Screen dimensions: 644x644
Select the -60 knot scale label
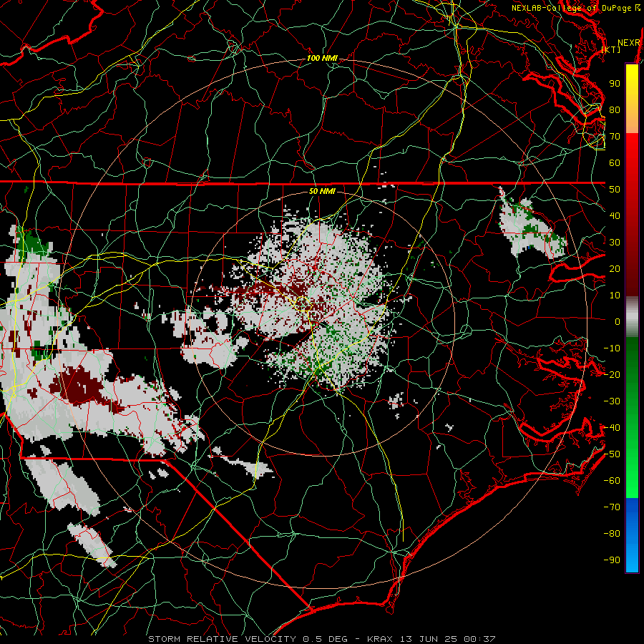tap(612, 481)
